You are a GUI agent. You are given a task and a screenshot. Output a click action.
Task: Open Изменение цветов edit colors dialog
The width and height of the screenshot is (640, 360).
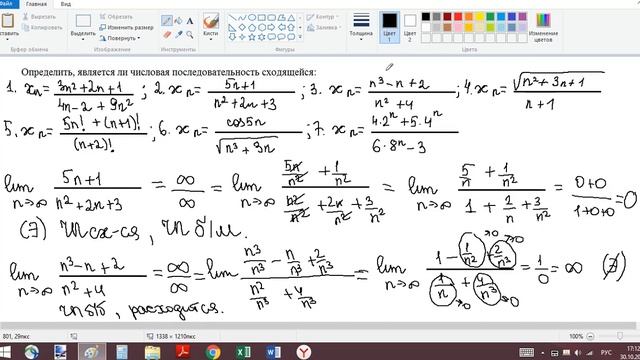543,28
